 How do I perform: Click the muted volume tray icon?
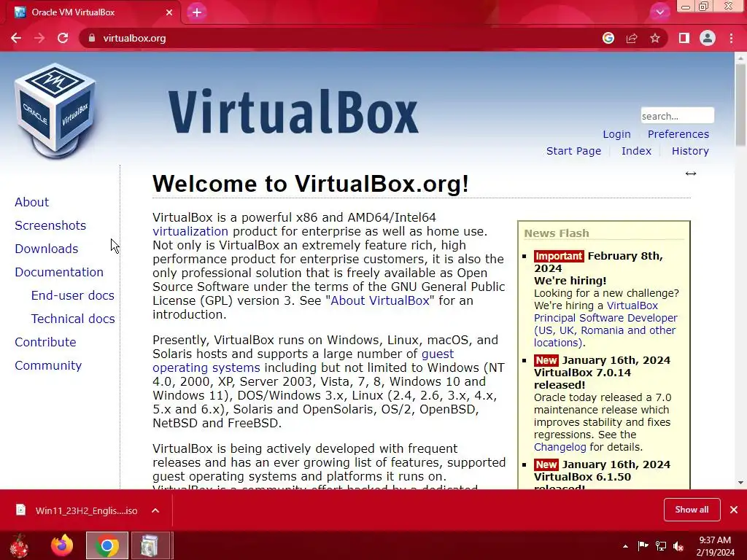coord(678,546)
